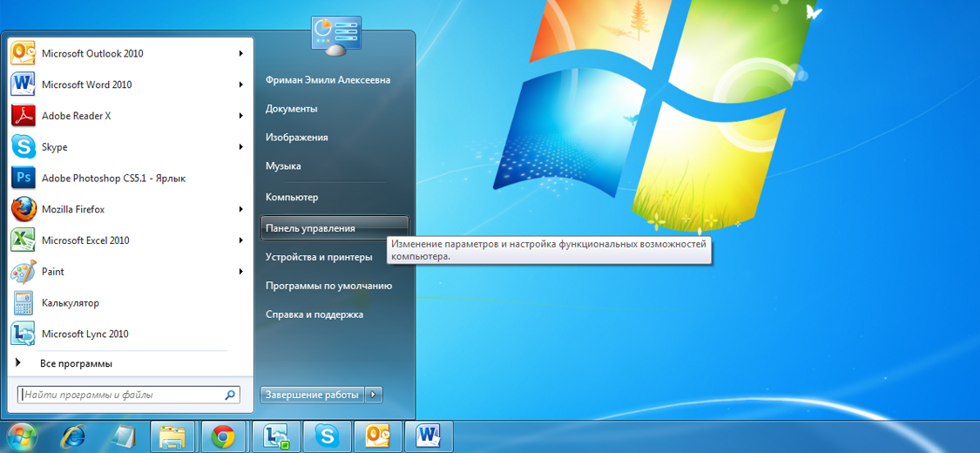Open the notepad-style icon in the taskbar
Viewport: 980px width, 453px height.
123,436
